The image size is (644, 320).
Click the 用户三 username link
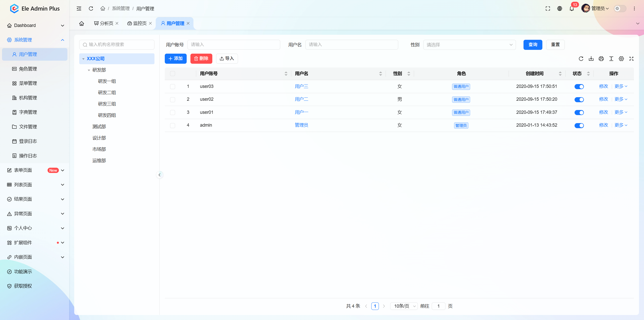(301, 86)
